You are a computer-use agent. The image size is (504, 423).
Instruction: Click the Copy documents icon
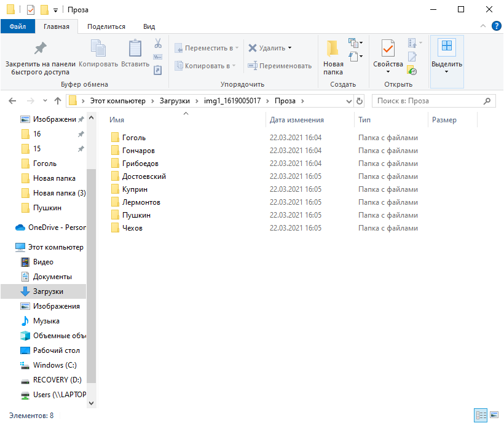(98, 48)
